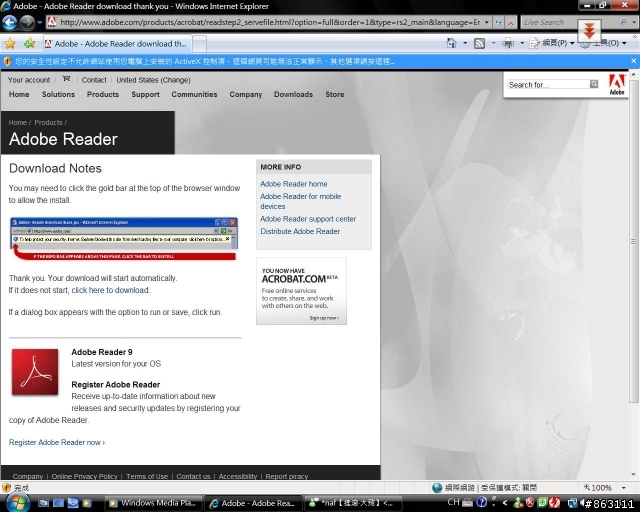Viewport: 640px width, 512px height.
Task: Click the naf chat window taskbar button
Action: 353,503
